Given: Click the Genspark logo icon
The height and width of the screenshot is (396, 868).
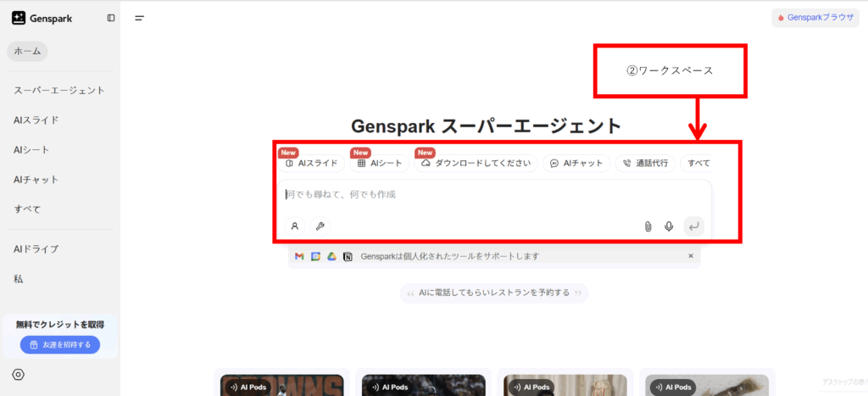Looking at the screenshot, I should coord(19,18).
